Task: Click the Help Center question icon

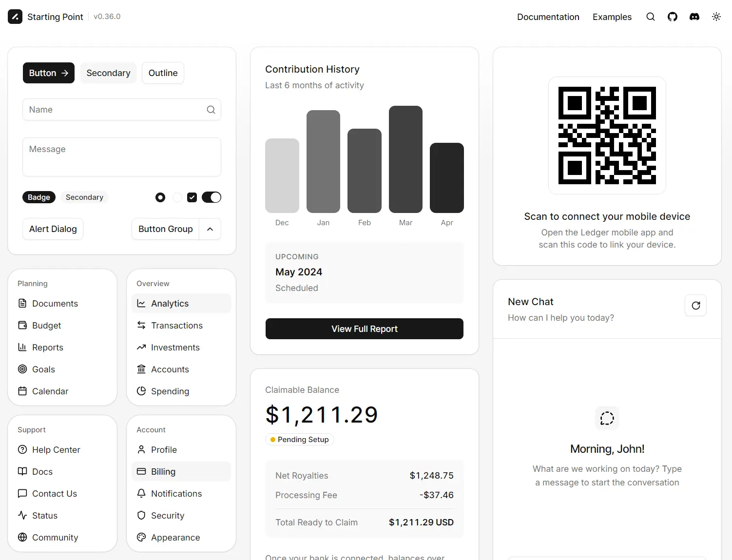Action: [22, 449]
